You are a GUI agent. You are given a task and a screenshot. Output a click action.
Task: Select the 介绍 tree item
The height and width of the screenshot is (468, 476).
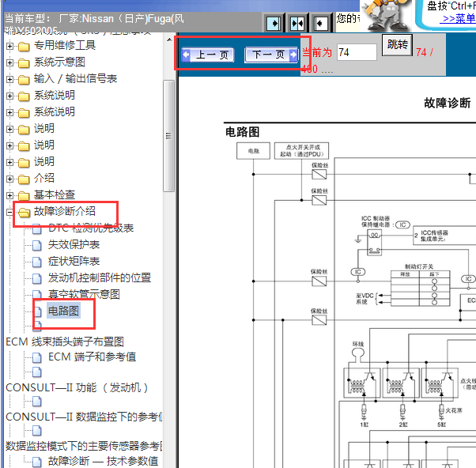pos(44,178)
